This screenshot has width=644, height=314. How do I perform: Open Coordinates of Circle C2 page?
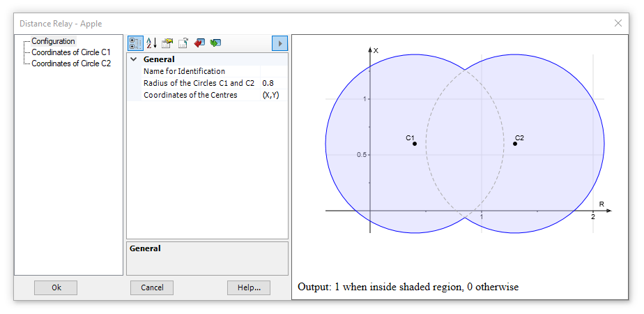click(70, 63)
